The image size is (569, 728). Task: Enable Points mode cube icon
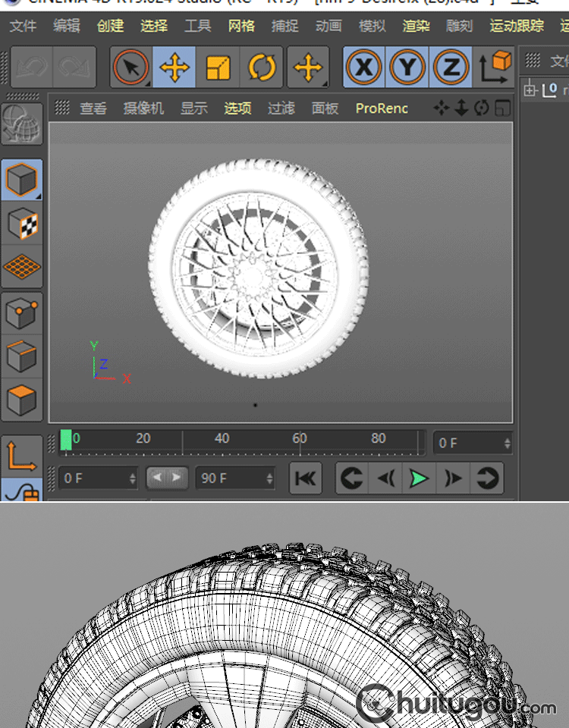(x=22, y=312)
